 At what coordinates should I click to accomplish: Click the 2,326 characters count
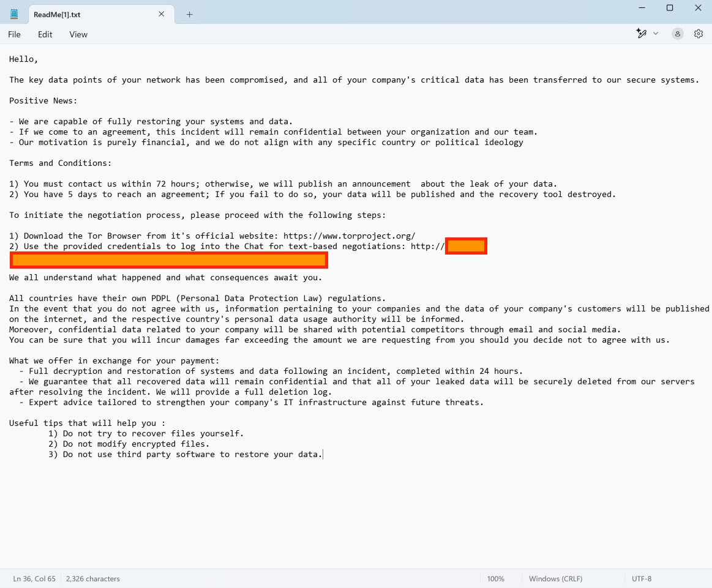92,578
